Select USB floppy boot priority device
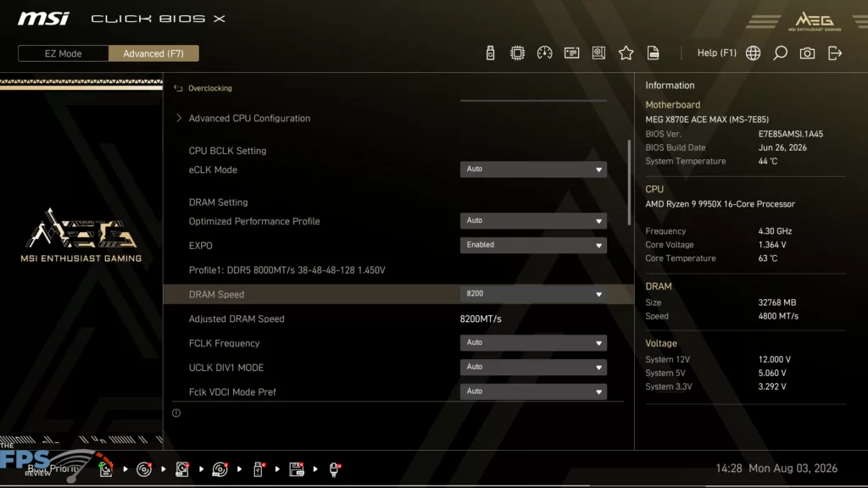The height and width of the screenshot is (488, 868). coord(297,469)
